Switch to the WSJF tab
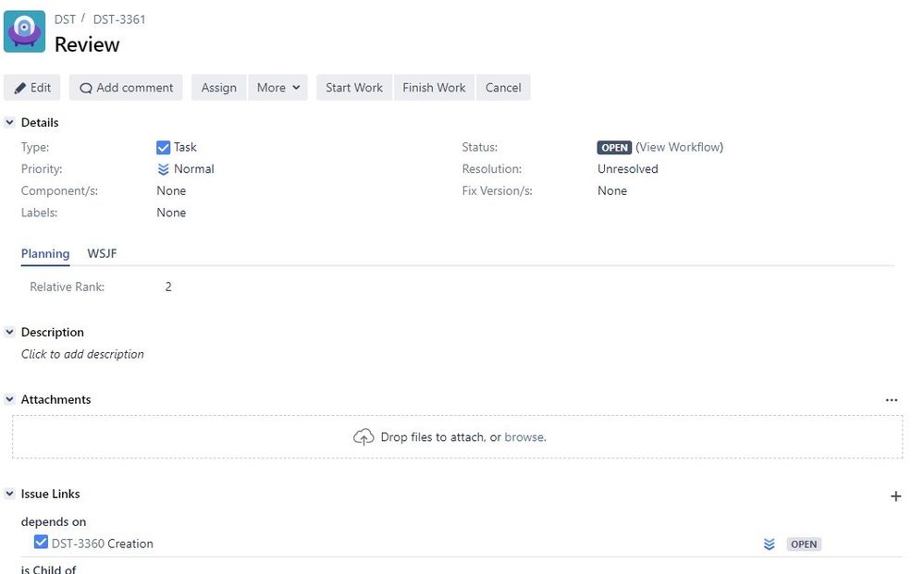The height and width of the screenshot is (574, 924). click(102, 254)
